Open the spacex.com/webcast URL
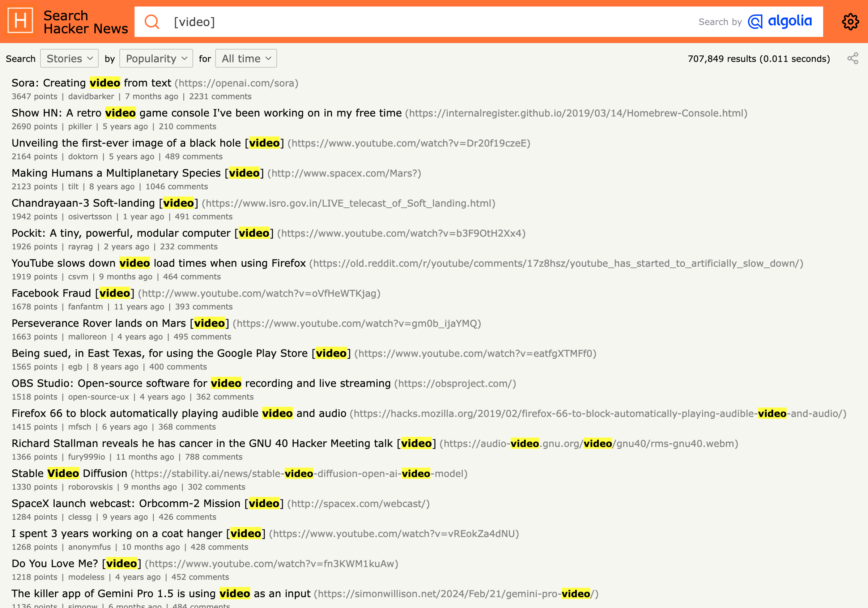This screenshot has width=868, height=608. (x=358, y=504)
